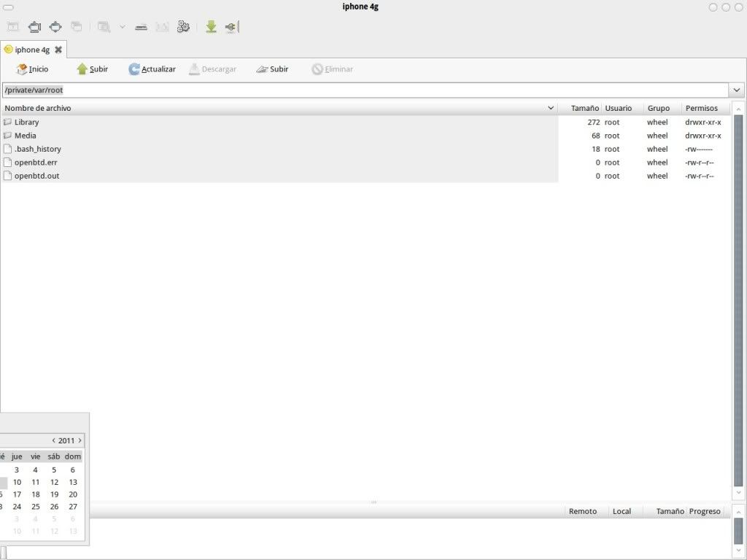Sort by the Permisos column header
The image size is (747, 560).
(x=706, y=108)
